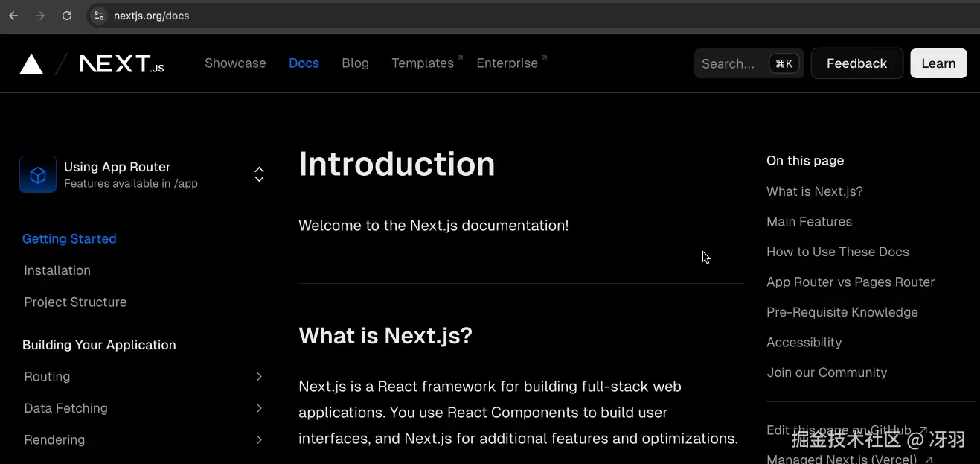The image size is (980, 464).
Task: Select Getting Started in sidebar
Action: (x=69, y=239)
